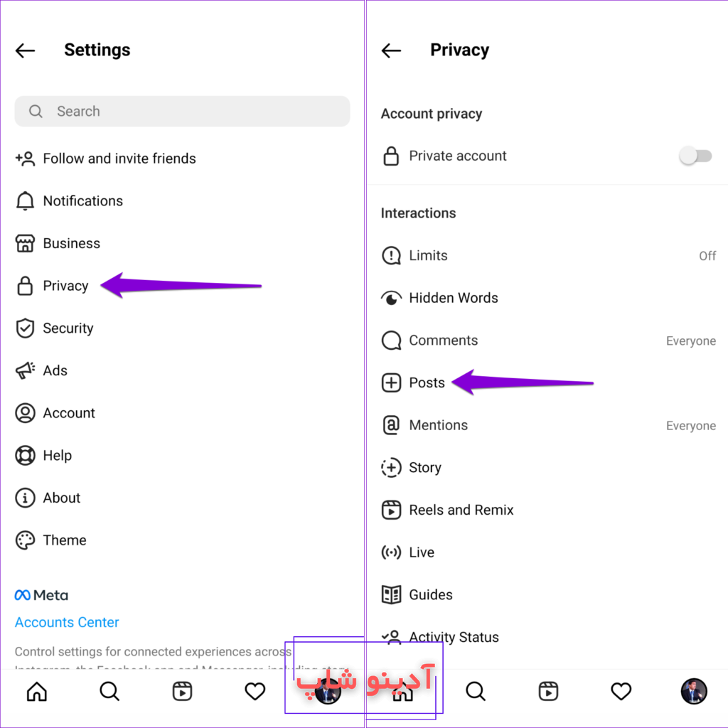Open Follow and invite friends
Viewport: 728px width, 728px height.
point(182,159)
